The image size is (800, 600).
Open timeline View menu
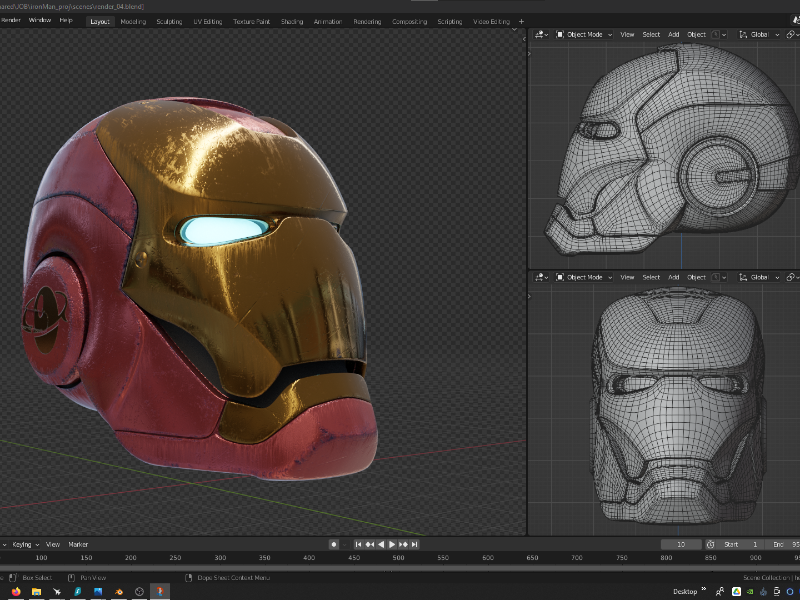pyautogui.click(x=53, y=544)
